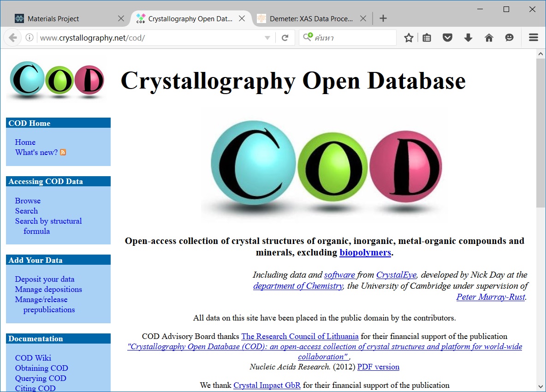
Task: Follow the biopolymers link
Action: 365,252
